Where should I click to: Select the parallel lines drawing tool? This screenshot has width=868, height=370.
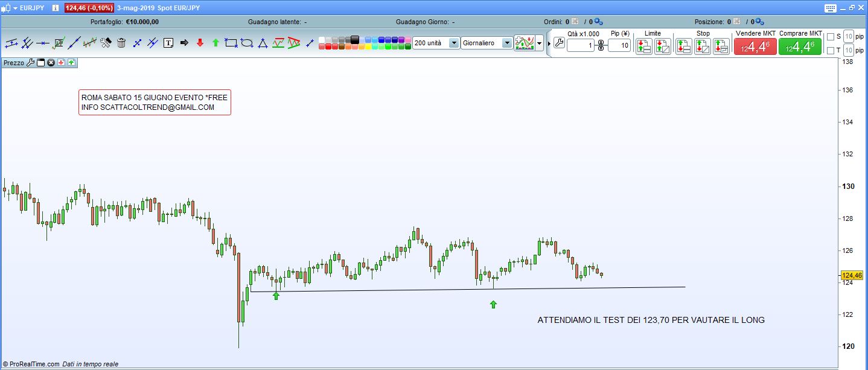27,43
